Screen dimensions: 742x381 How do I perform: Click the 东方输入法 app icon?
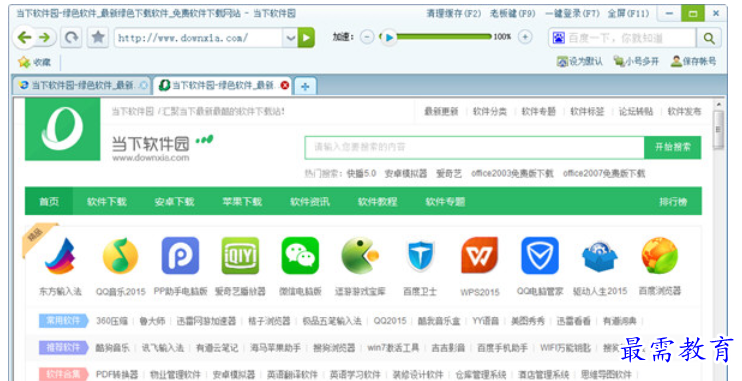(60, 256)
